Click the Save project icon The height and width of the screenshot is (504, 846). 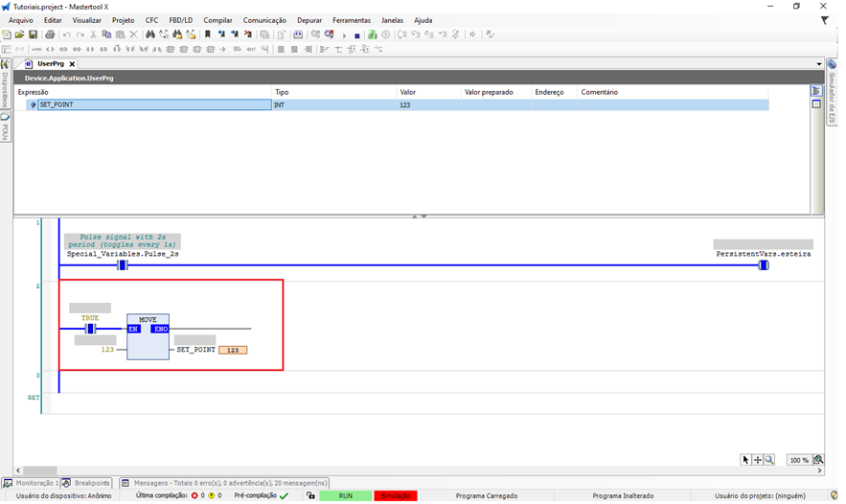[33, 34]
